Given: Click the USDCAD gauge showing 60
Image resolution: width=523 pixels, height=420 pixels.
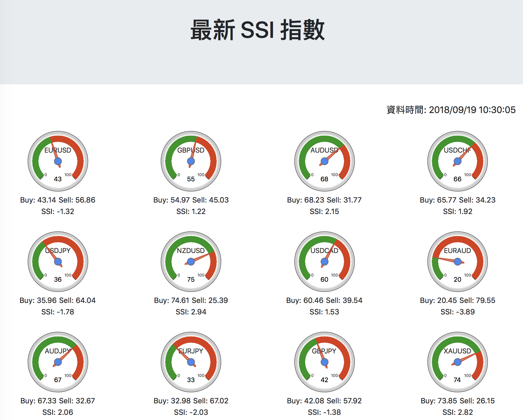Looking at the screenshot, I should [324, 262].
